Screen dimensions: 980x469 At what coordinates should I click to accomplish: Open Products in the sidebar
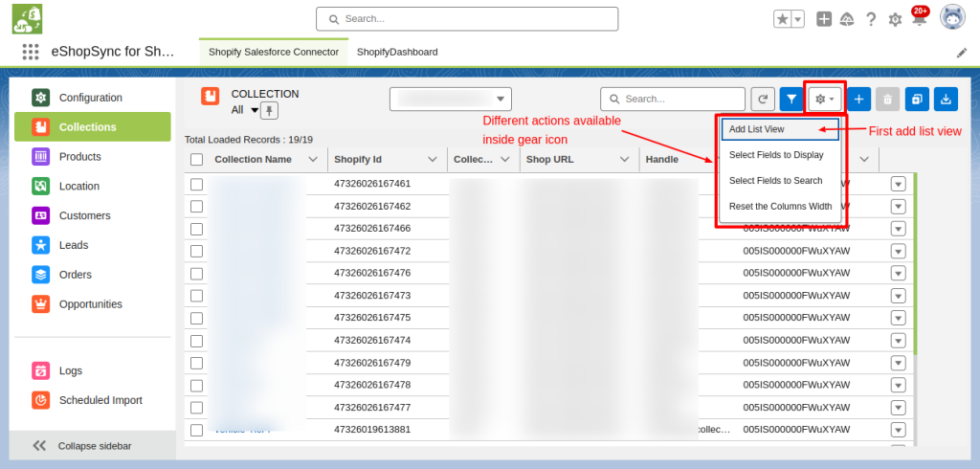tap(93, 156)
